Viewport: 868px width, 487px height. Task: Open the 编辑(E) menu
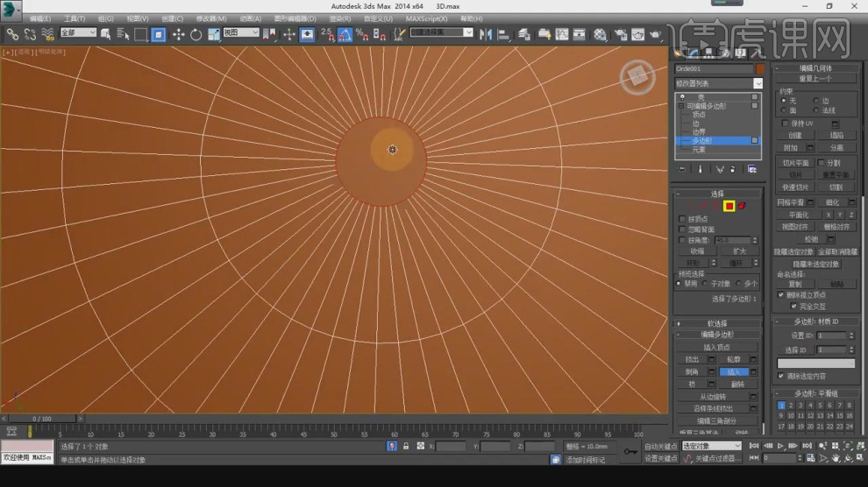click(x=39, y=18)
